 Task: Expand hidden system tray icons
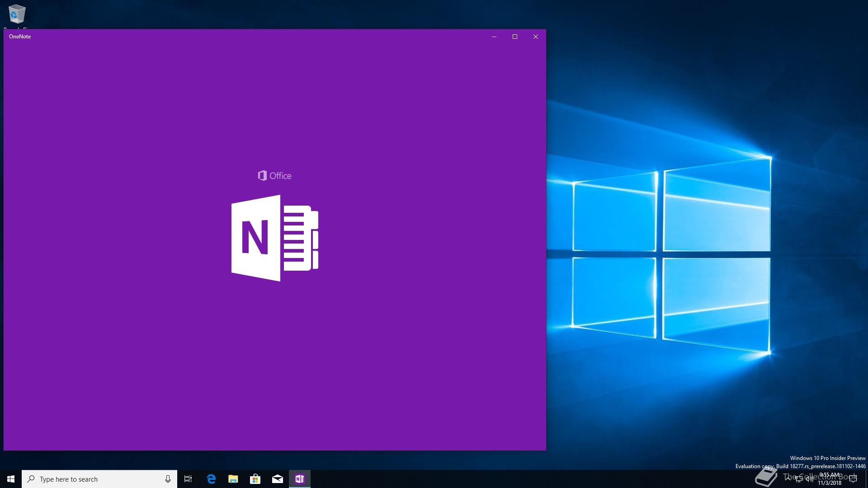(x=788, y=478)
